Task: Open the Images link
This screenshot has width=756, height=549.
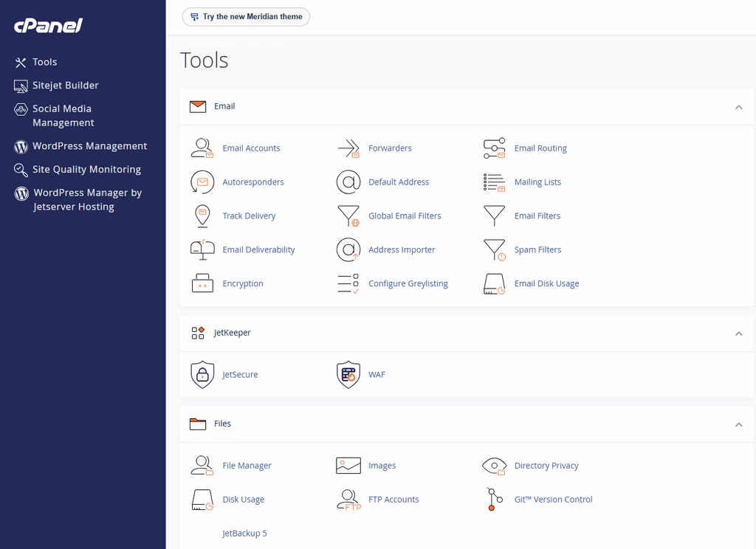Action: [x=382, y=466]
